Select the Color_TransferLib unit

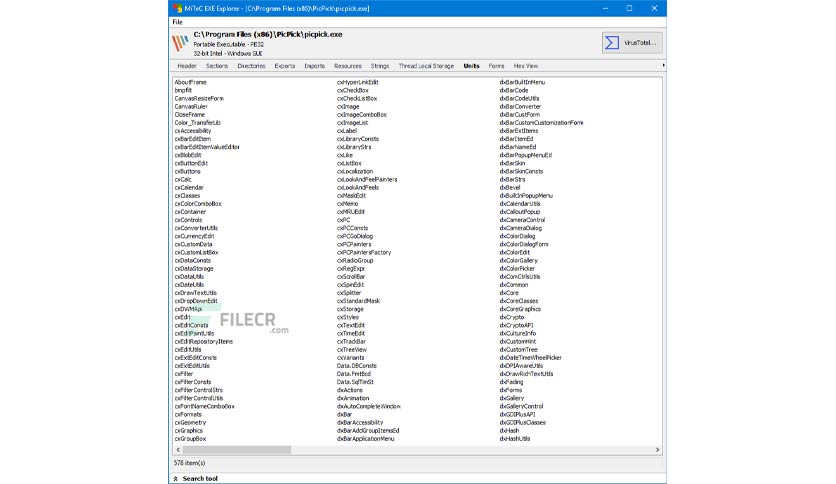point(197,123)
